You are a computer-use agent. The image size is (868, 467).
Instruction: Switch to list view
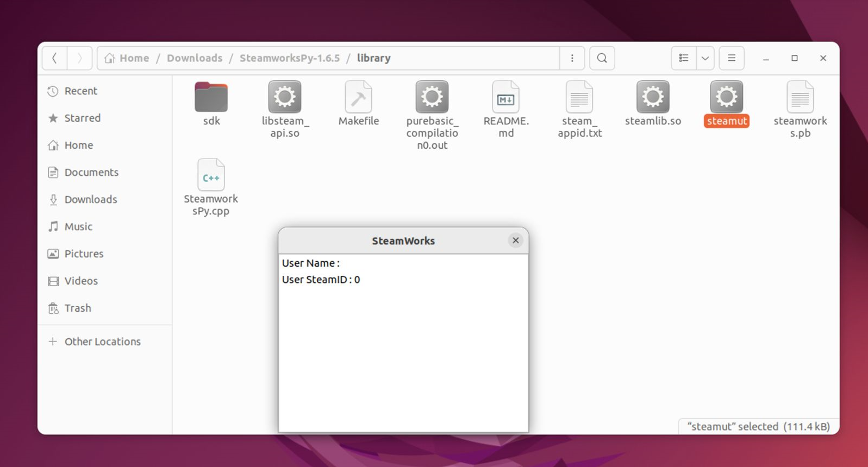pyautogui.click(x=684, y=58)
